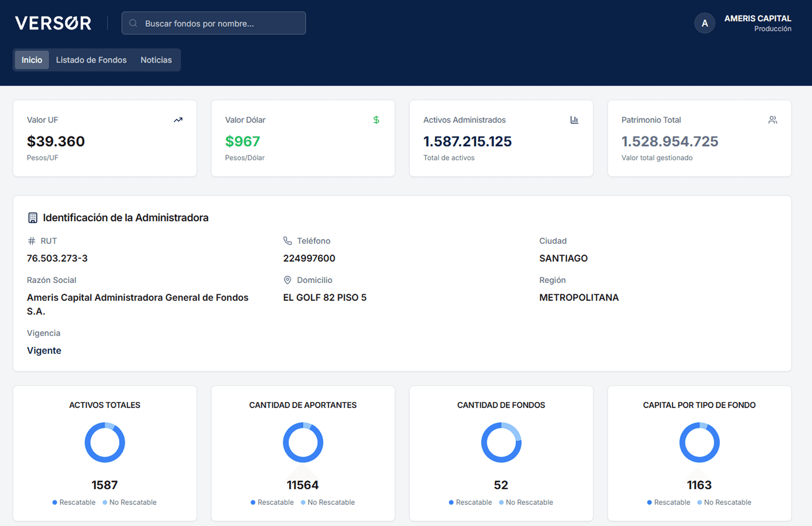This screenshot has height=526, width=812.
Task: Click the green dollar sign icon
Action: pos(376,120)
